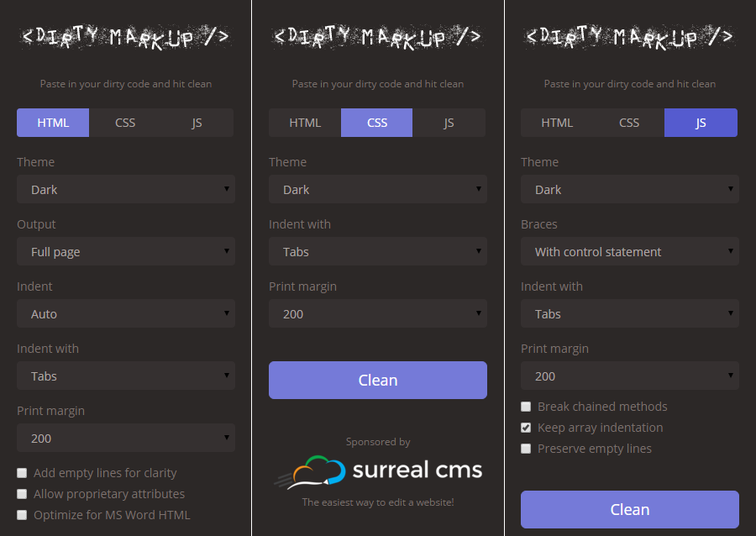Open the Indent dropdown set to Auto
Screen dimensions: 756x536
[x=126, y=313]
